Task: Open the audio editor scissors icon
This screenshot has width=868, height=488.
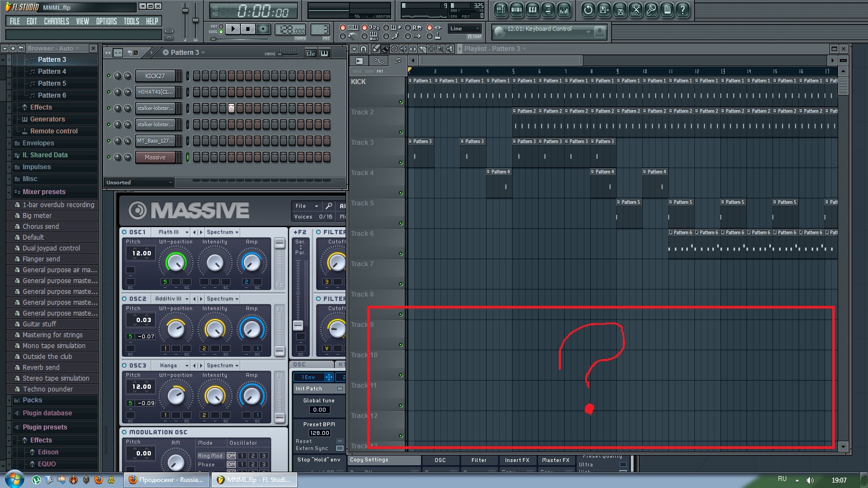Action: (x=635, y=10)
